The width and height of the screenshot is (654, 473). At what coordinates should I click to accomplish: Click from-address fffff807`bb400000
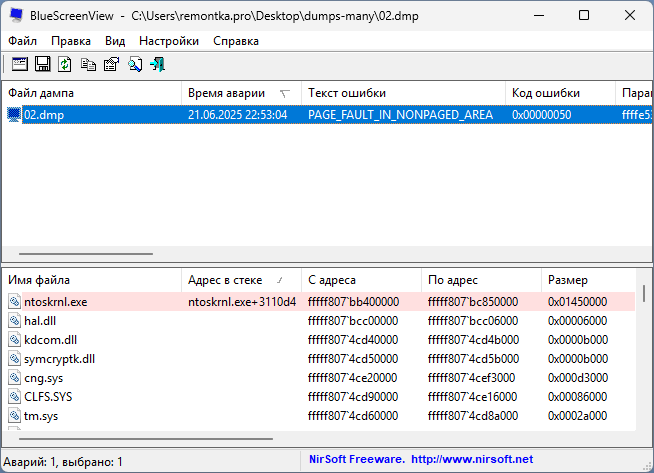point(353,302)
